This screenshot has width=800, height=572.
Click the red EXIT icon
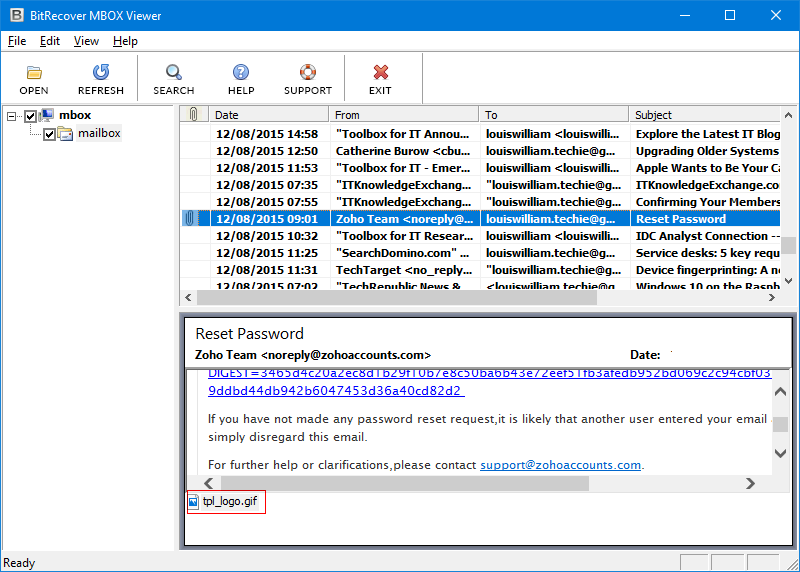[x=381, y=72]
